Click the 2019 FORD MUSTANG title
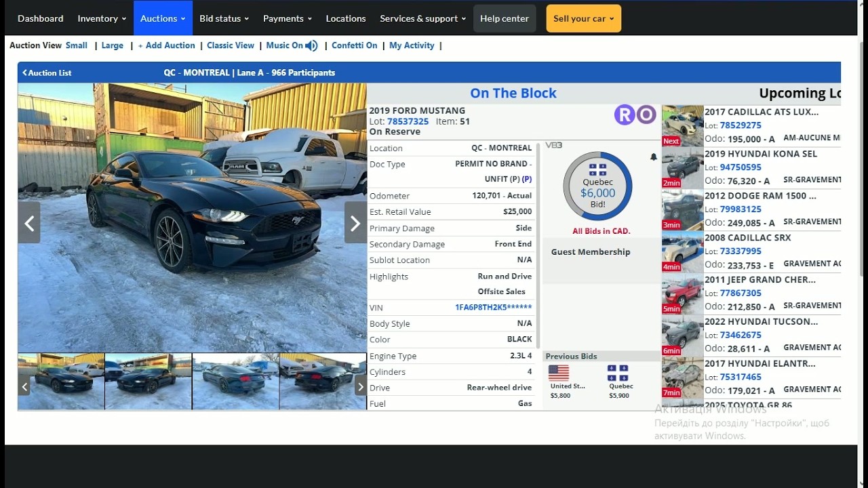Screen dimensions: 868x488 click(x=417, y=110)
